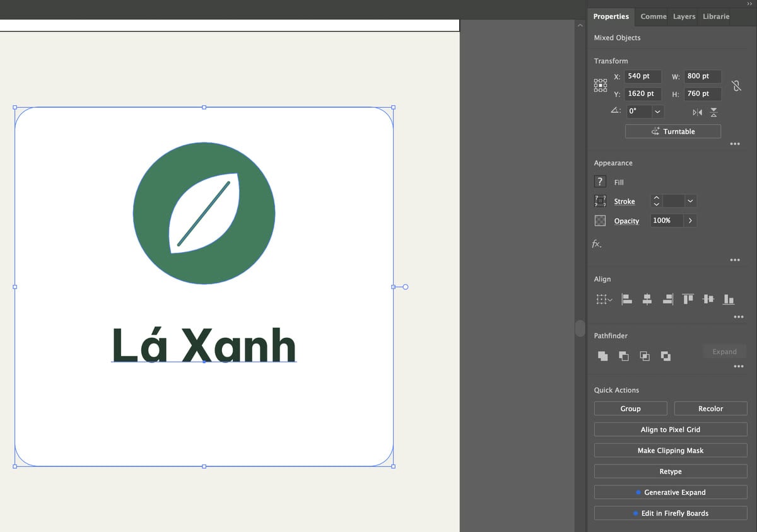Image resolution: width=757 pixels, height=532 pixels.
Task: Edit the Y position field
Action: (643, 93)
